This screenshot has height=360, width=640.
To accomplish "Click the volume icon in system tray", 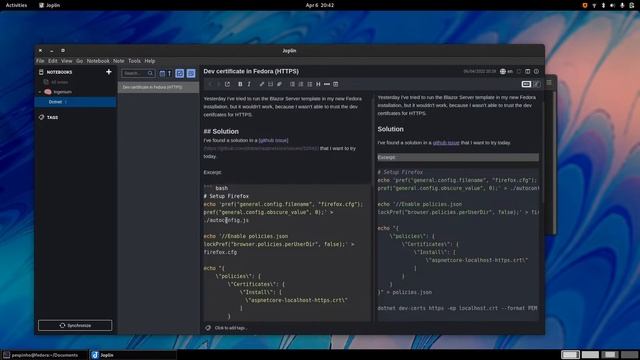I will 612,5.
